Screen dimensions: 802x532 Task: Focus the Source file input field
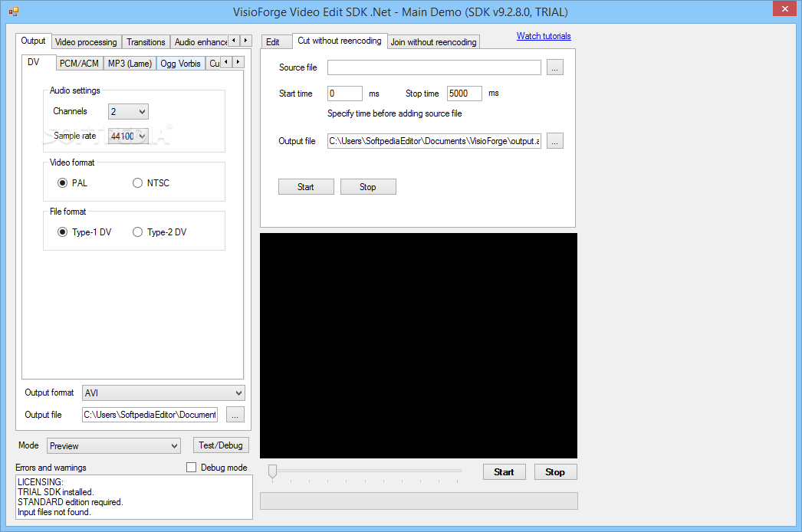tap(434, 67)
